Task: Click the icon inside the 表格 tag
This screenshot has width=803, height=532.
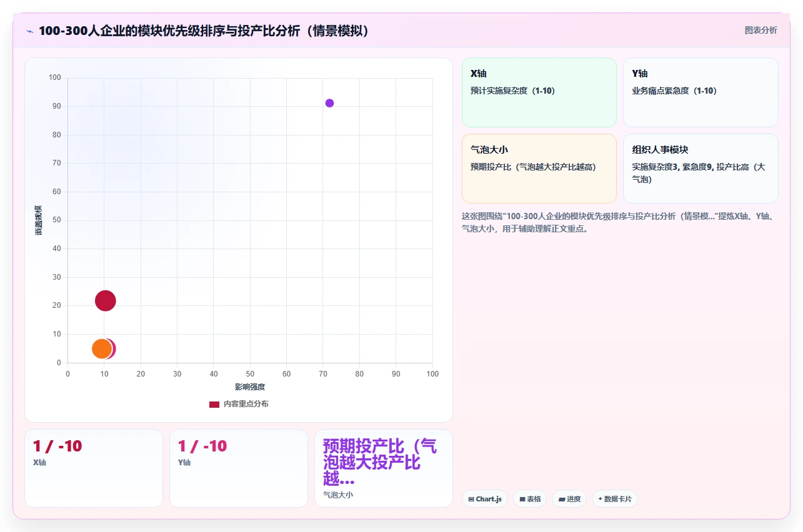Action: tap(522, 499)
